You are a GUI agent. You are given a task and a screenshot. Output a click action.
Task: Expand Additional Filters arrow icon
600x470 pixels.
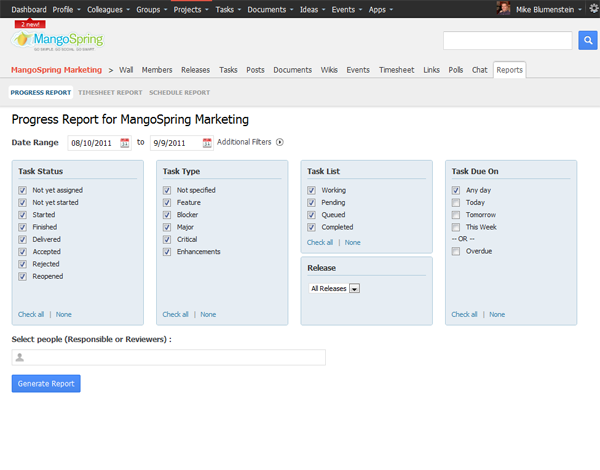click(280, 142)
